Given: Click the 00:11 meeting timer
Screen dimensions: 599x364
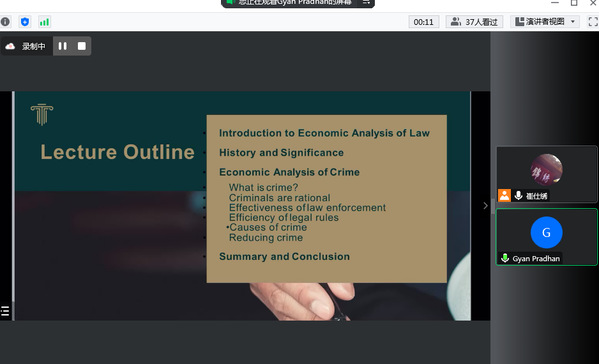Looking at the screenshot, I should [424, 22].
